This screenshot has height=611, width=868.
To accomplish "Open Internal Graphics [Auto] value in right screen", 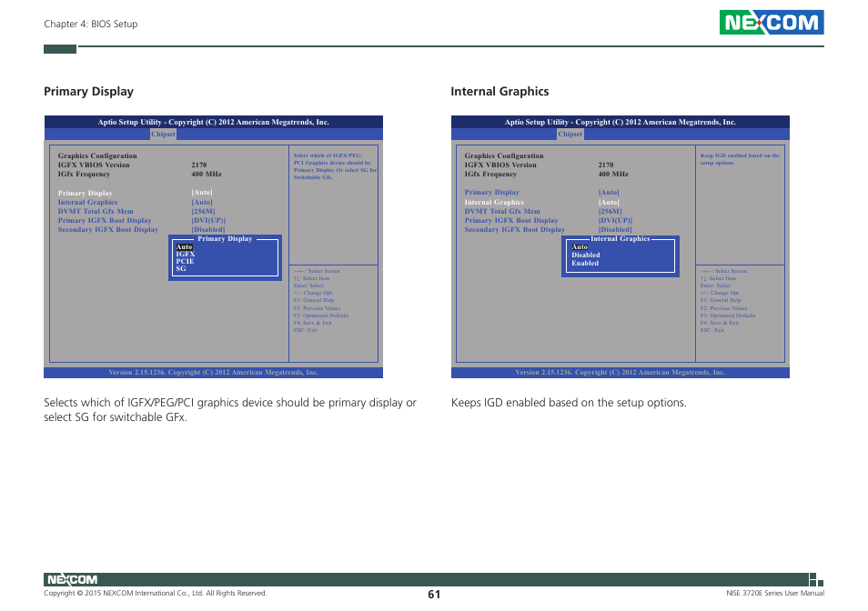I will [x=609, y=202].
